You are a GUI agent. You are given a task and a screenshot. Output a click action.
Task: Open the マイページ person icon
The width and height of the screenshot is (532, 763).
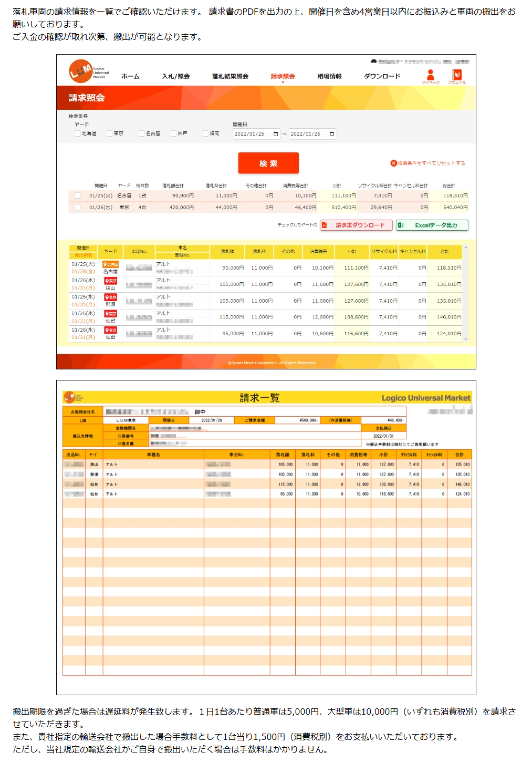coord(431,74)
